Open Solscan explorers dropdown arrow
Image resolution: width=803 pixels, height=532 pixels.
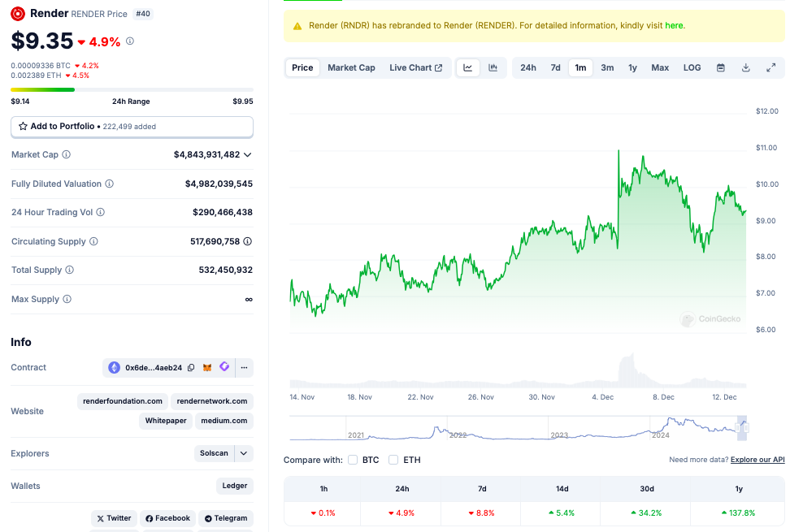(x=244, y=453)
